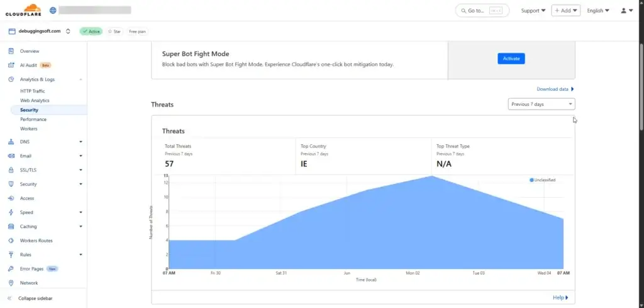Click the Download data link
The height and width of the screenshot is (308, 644).
click(x=555, y=89)
